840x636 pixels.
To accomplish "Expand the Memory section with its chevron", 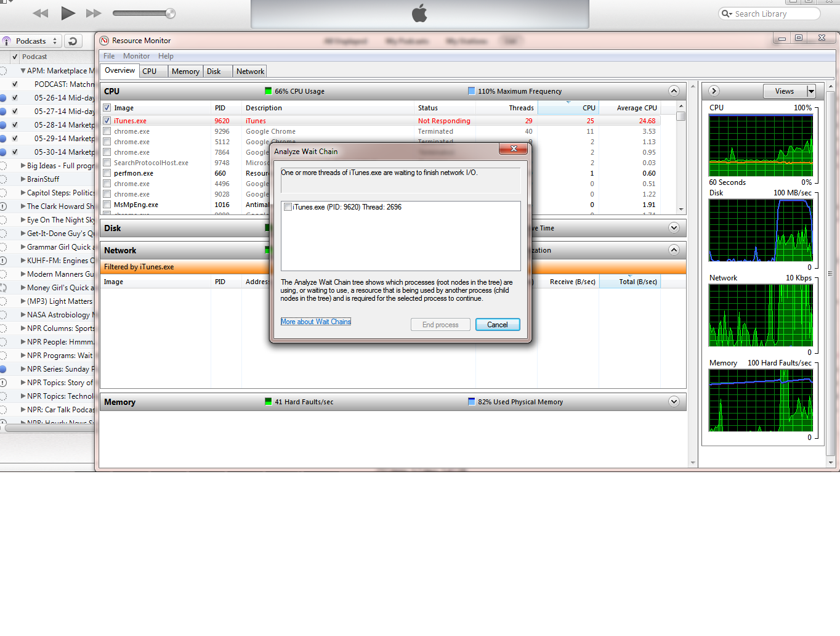I will coord(674,402).
